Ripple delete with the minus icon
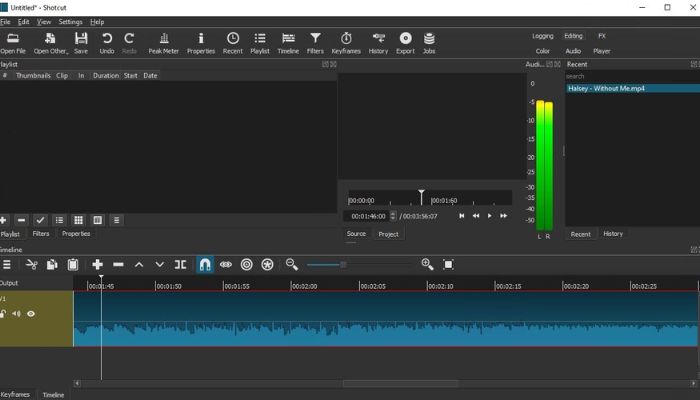 coord(118,265)
